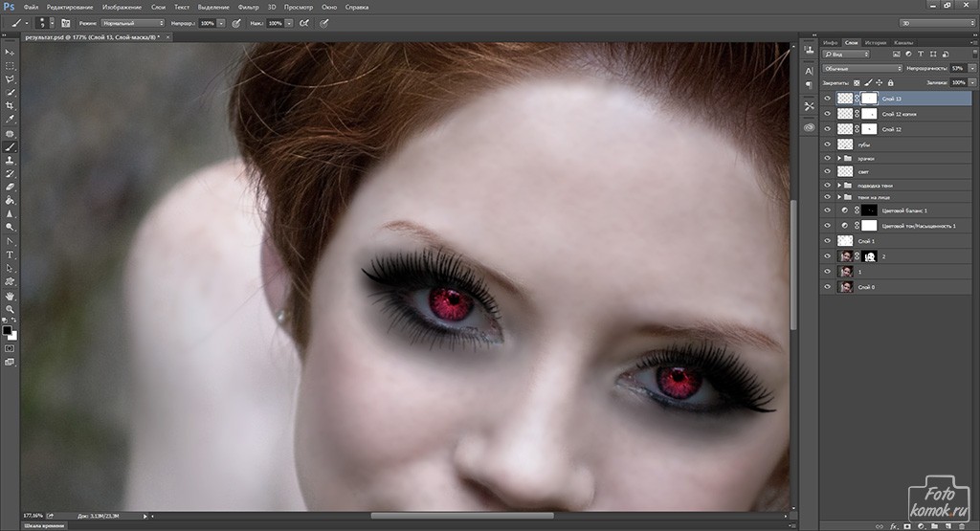The width and height of the screenshot is (980, 531).
Task: Open the Изображение menu
Action: click(x=122, y=7)
